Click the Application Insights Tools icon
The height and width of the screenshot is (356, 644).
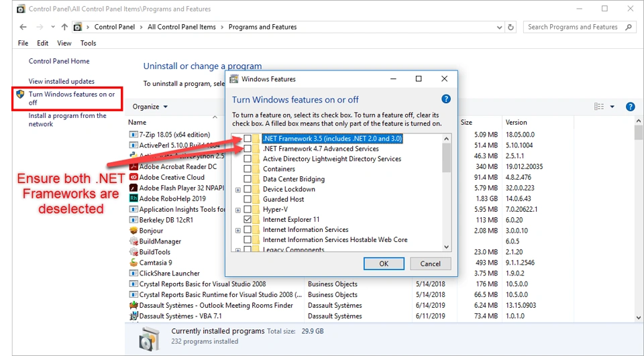coord(133,209)
